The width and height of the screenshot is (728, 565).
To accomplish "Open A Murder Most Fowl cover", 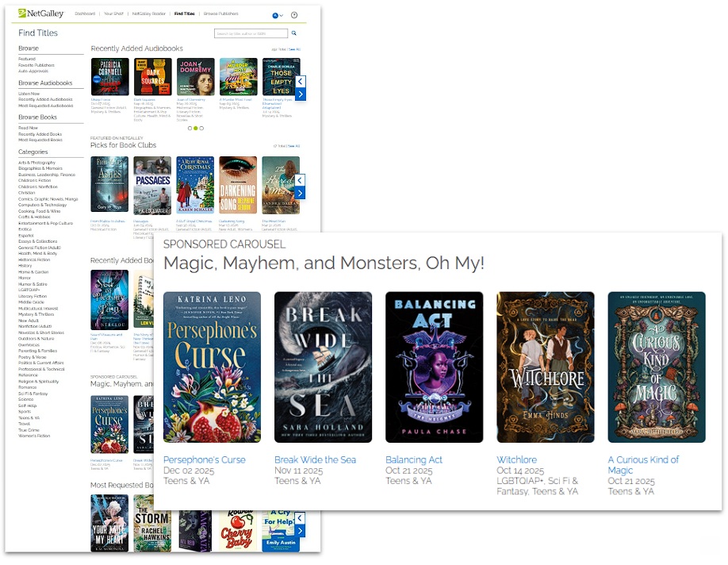I will pos(238,77).
